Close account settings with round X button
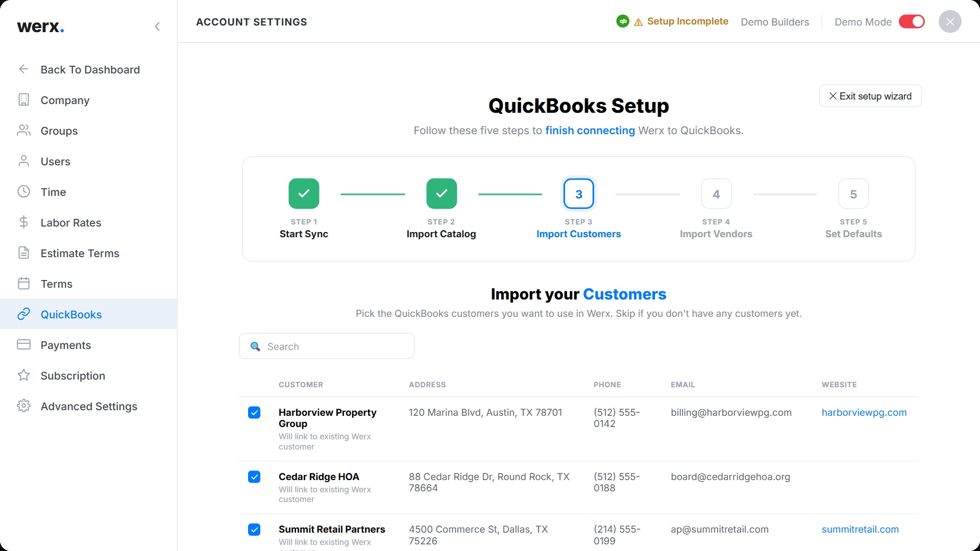The image size is (980, 551). [950, 21]
